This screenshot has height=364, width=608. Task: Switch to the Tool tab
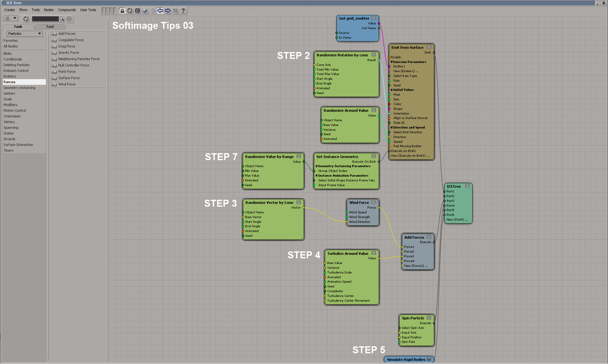click(50, 27)
